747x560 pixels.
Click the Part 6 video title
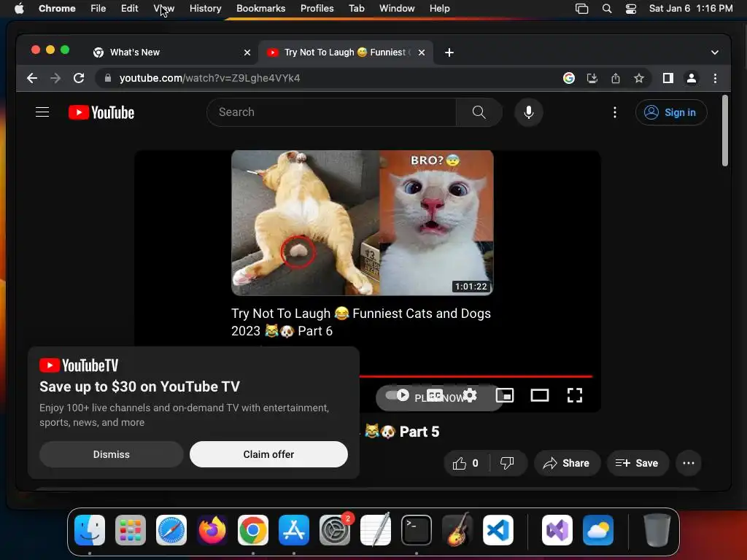[360, 322]
